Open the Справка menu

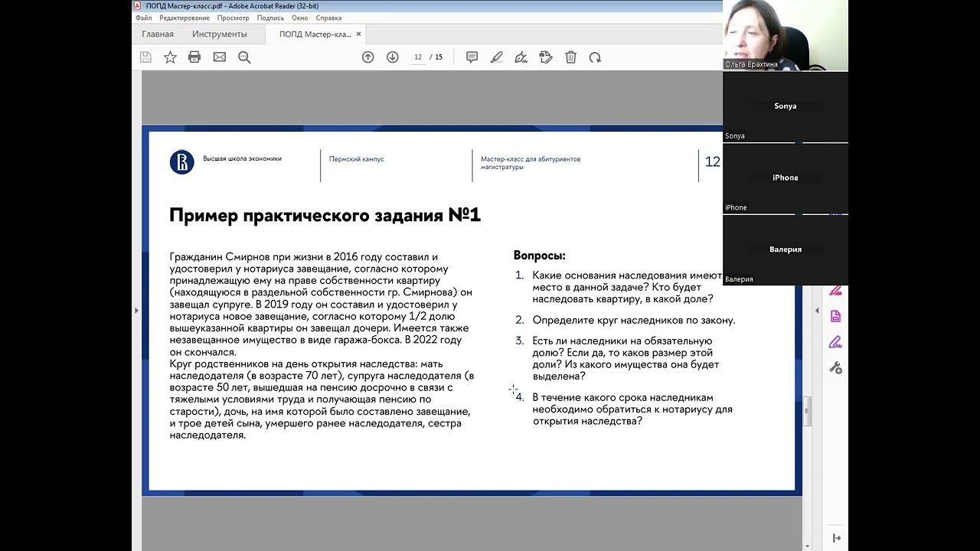click(x=328, y=18)
